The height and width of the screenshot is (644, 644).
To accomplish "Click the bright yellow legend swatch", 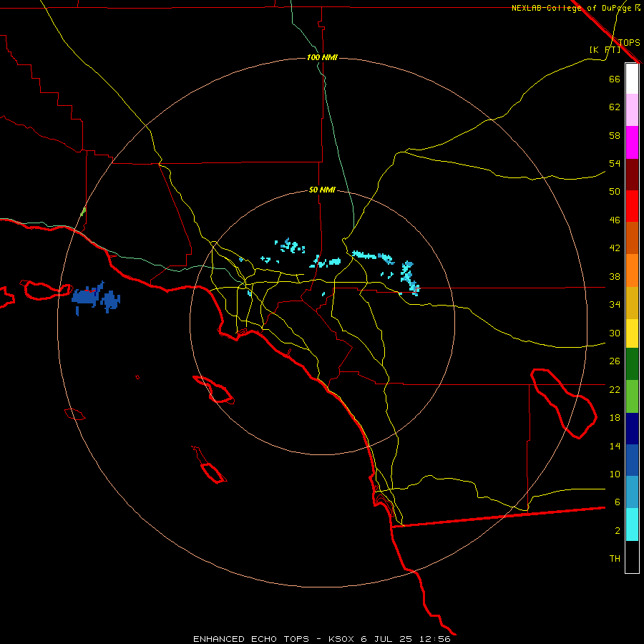I will tap(632, 333).
